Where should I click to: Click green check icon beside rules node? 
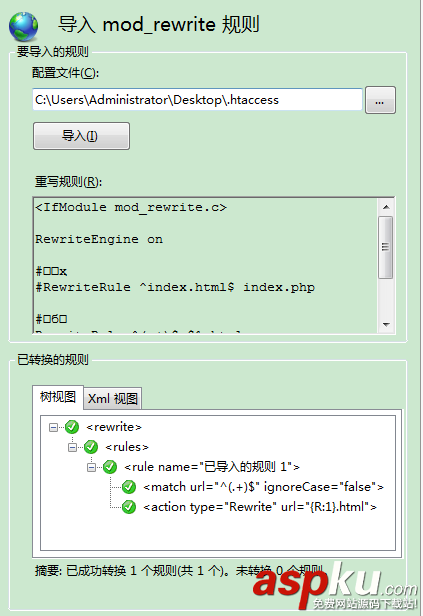pos(91,447)
